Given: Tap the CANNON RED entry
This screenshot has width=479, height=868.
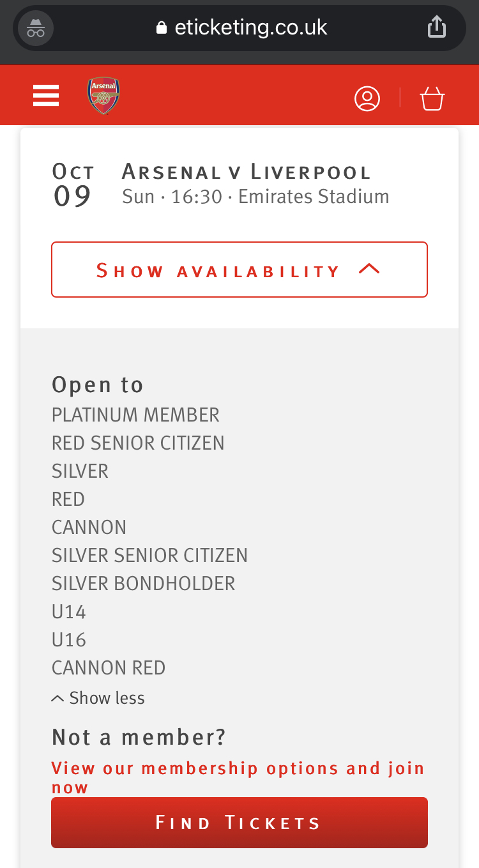Looking at the screenshot, I should [109, 667].
